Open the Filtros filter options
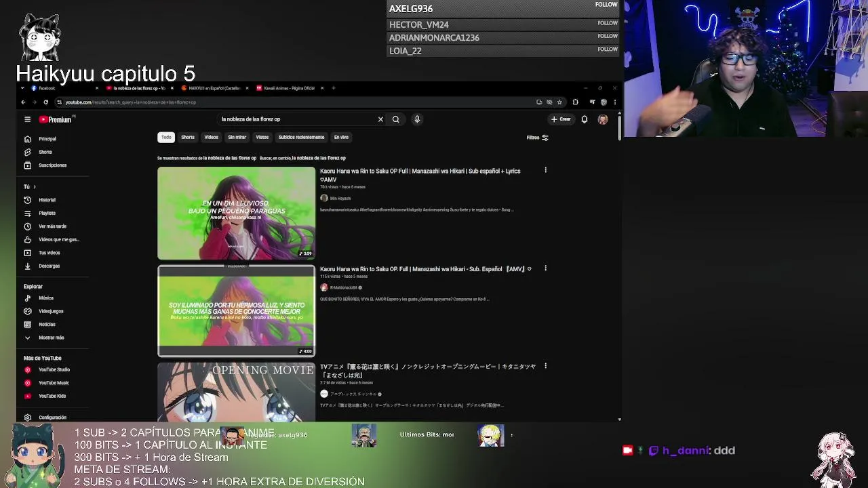 click(538, 138)
